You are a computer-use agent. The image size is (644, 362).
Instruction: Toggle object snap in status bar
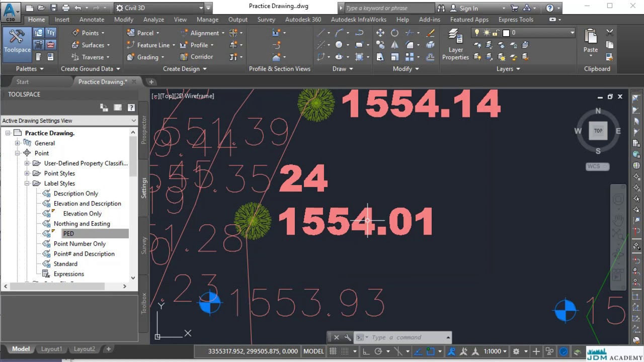click(430, 351)
